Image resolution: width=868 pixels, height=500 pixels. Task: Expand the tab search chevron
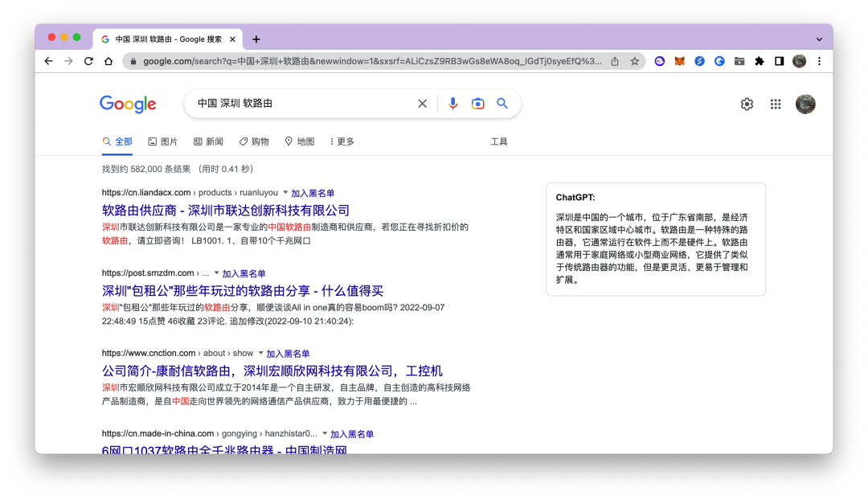(819, 39)
